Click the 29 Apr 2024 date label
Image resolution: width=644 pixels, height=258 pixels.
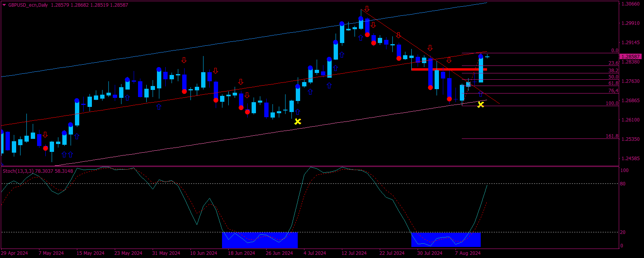click(x=15, y=253)
